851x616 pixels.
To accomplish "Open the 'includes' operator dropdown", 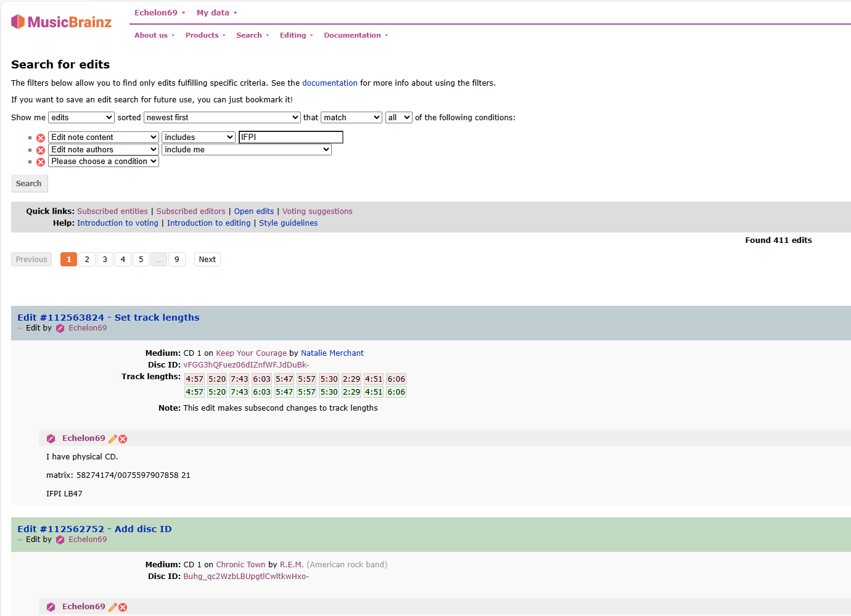I will (199, 137).
